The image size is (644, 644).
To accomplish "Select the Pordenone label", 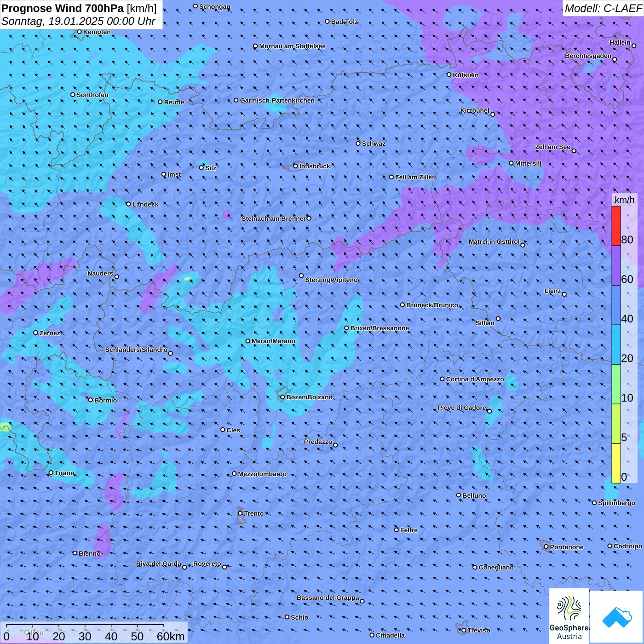I will 566,547.
